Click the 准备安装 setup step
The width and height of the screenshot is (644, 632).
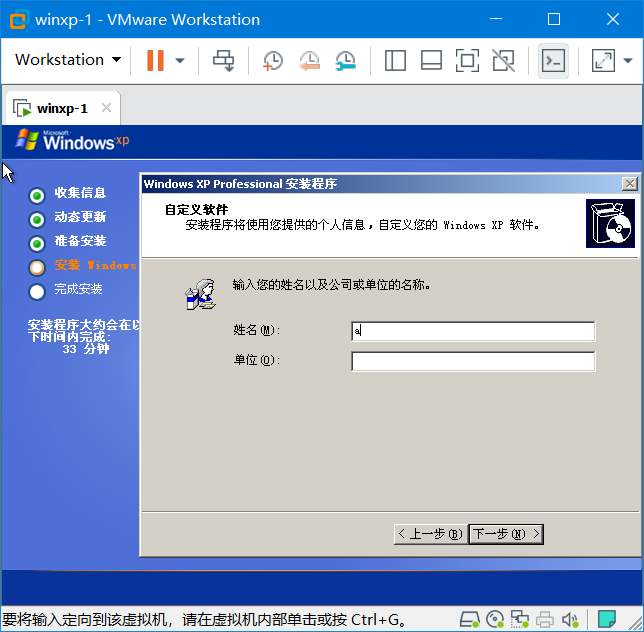point(80,241)
